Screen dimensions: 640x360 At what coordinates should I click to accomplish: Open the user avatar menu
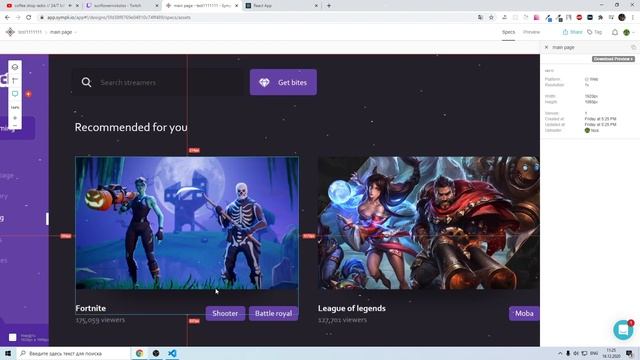coord(627,32)
